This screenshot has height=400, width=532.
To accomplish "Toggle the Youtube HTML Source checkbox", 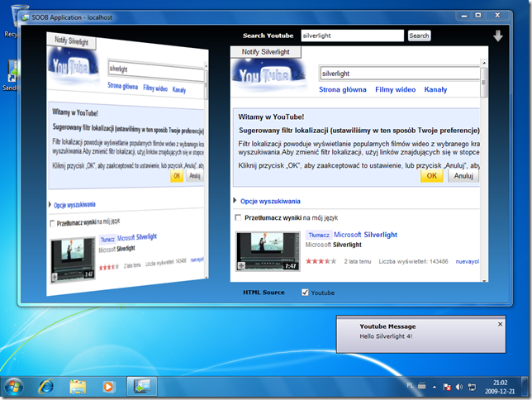I will coord(305,293).
